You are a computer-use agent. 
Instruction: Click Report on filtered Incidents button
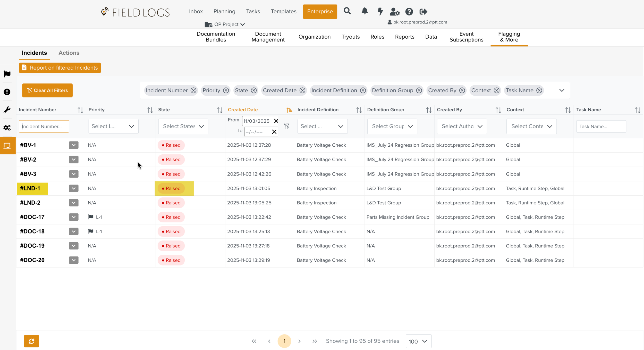point(60,68)
